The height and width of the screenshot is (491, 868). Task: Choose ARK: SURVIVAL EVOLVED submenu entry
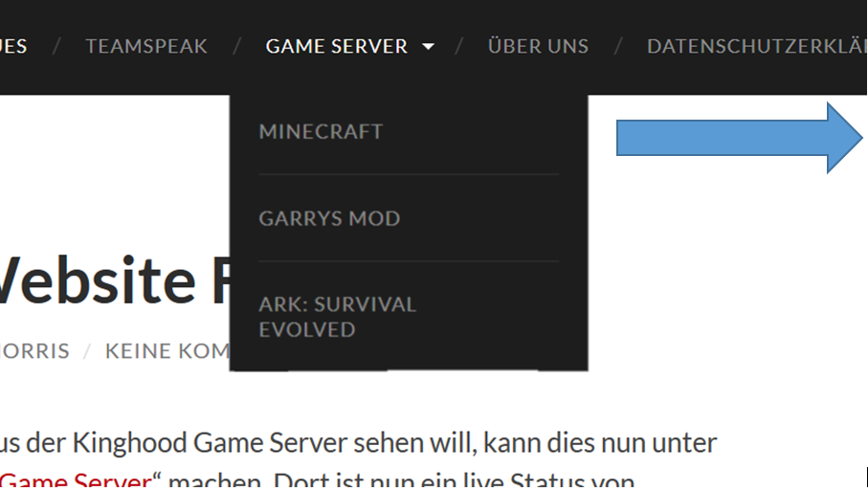point(337,317)
